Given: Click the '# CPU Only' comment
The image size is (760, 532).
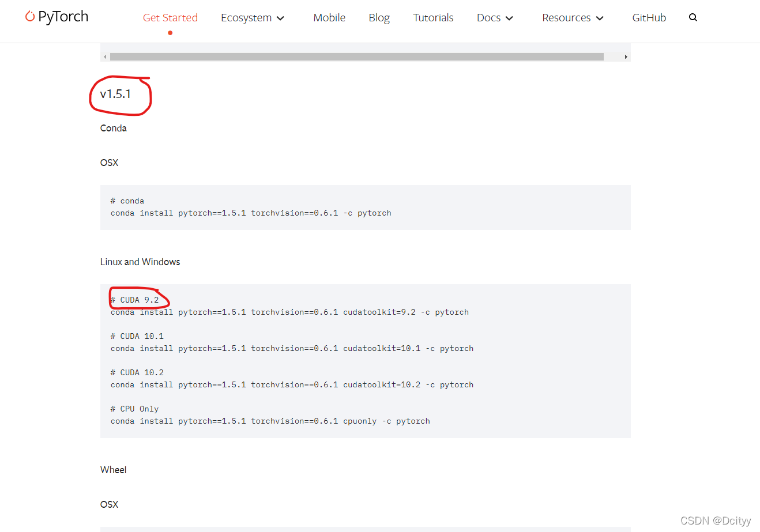Looking at the screenshot, I should tap(135, 409).
